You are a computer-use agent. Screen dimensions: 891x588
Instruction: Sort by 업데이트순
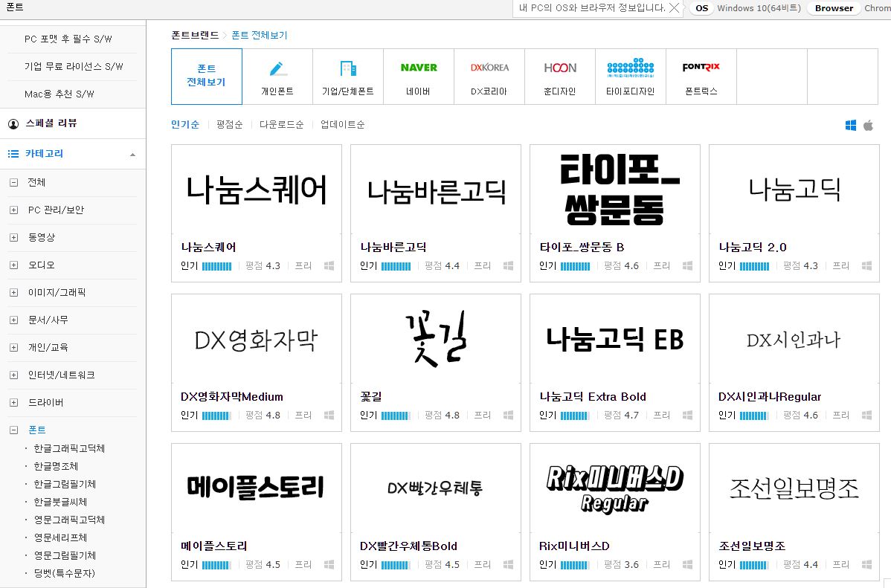click(x=342, y=124)
